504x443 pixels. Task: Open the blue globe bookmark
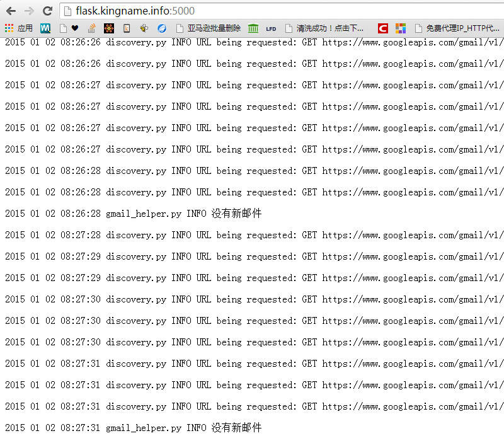[x=162, y=28]
